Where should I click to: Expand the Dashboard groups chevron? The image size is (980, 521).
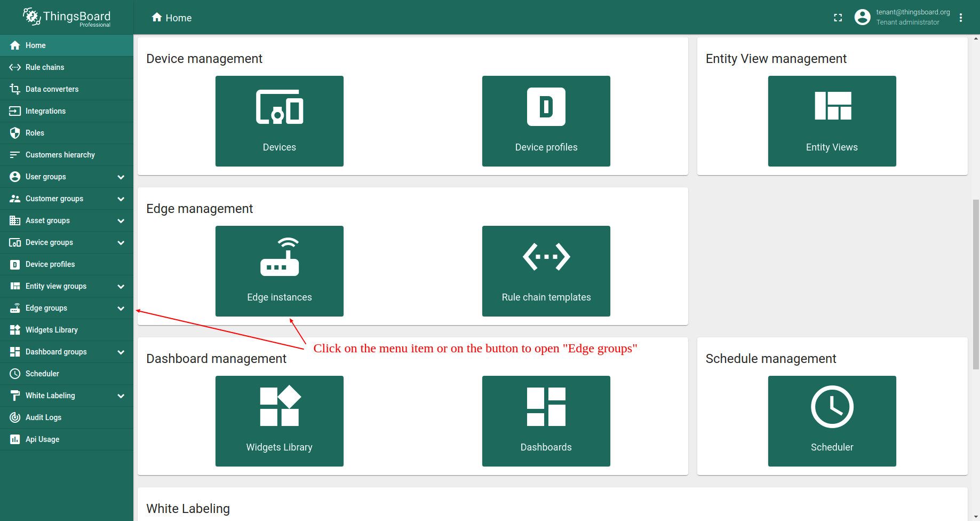click(121, 352)
